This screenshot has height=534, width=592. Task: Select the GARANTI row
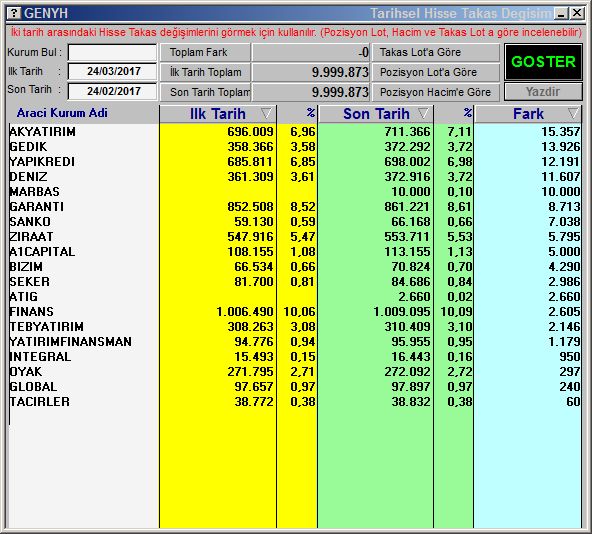coord(295,207)
